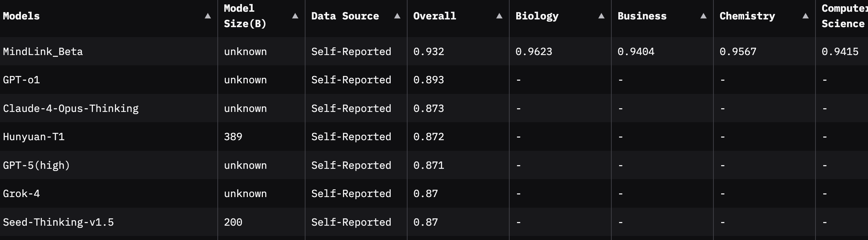Sort table by Models column arrow
The image size is (868, 240).
(x=208, y=16)
